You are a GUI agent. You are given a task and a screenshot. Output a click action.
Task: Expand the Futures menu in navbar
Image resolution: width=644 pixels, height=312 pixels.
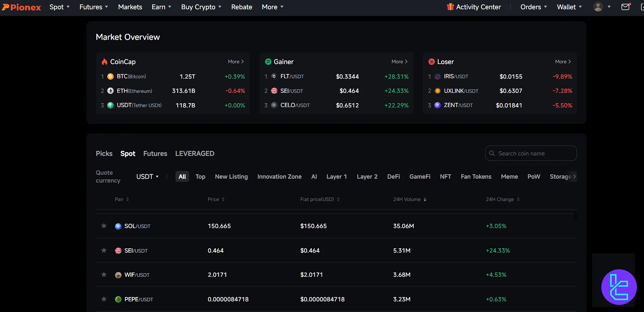[x=93, y=7]
